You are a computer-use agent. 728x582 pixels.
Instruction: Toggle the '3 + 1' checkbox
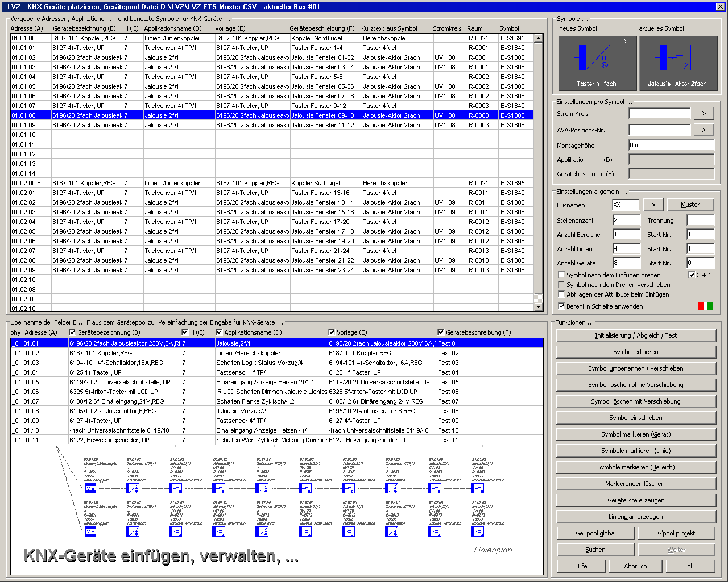[x=692, y=275]
